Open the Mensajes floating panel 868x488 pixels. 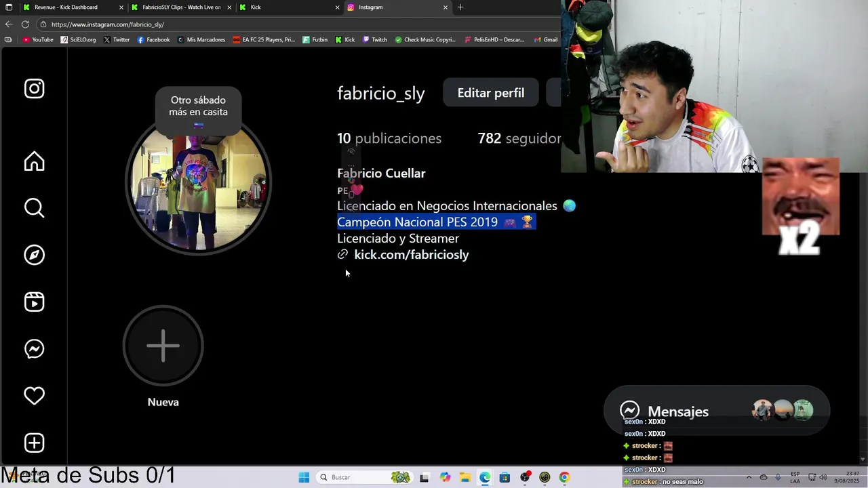(716, 411)
